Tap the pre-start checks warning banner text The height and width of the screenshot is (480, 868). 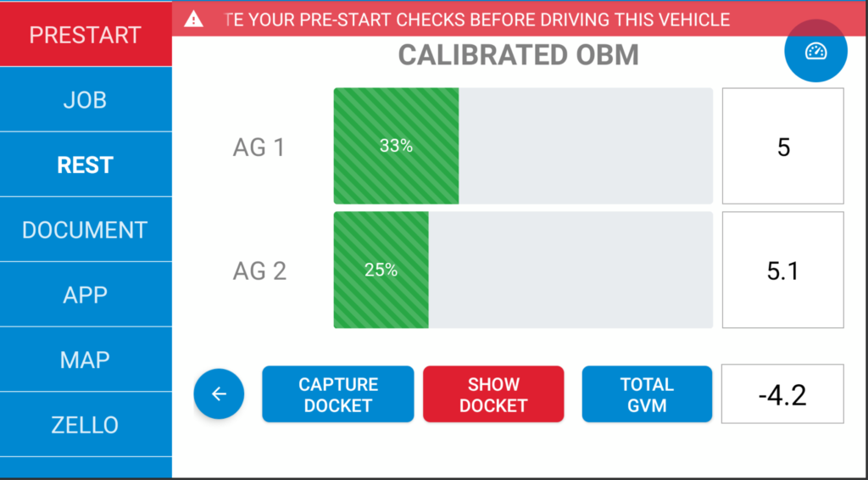[x=477, y=20]
